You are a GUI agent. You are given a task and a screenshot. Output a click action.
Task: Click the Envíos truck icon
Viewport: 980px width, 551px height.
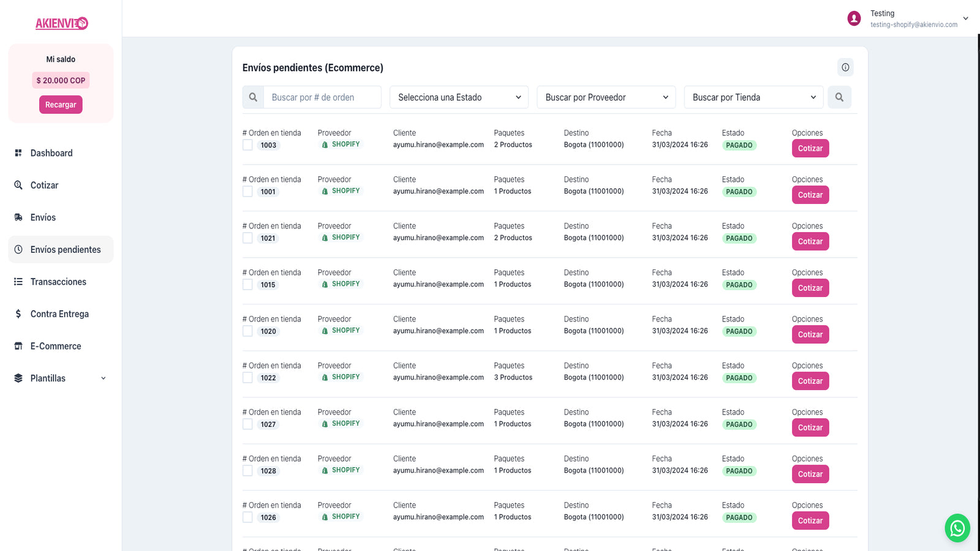[x=18, y=217]
